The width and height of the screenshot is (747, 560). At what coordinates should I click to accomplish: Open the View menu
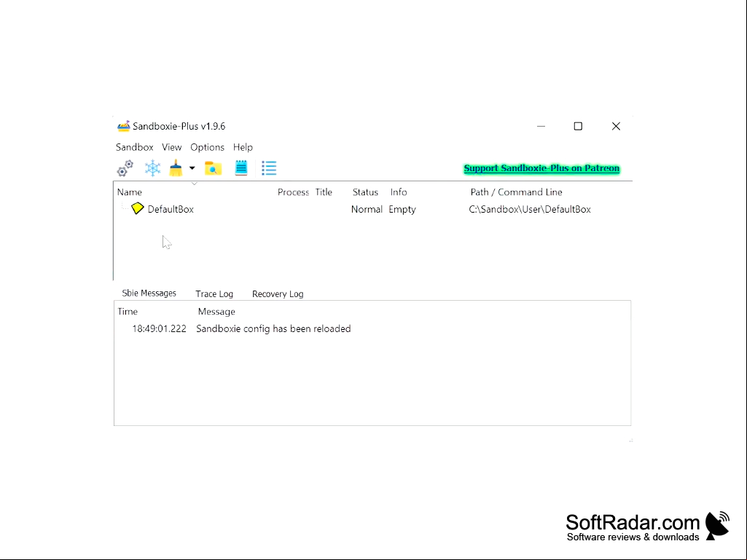pyautogui.click(x=171, y=147)
